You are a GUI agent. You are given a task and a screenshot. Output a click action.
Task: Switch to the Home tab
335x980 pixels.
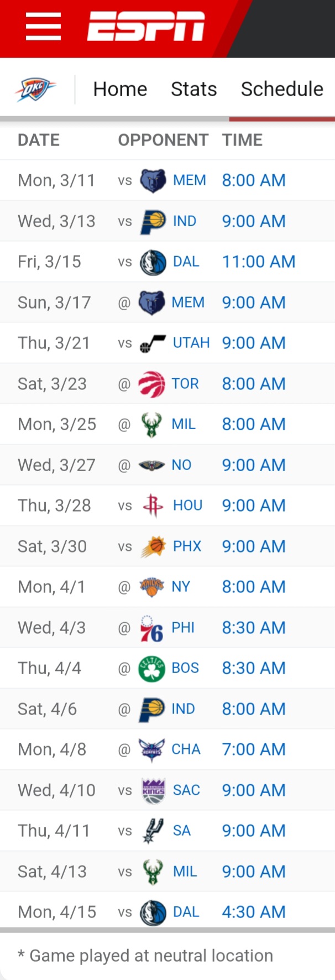(x=120, y=89)
